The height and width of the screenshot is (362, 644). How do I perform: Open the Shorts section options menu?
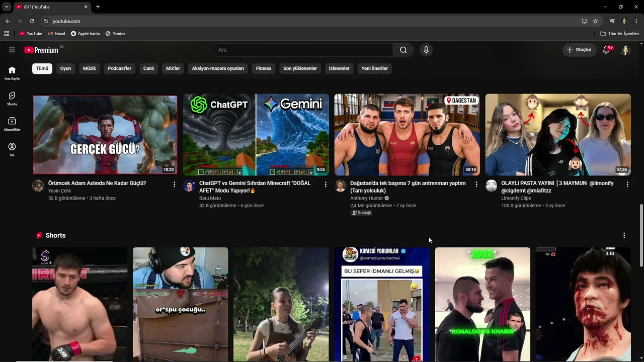624,235
